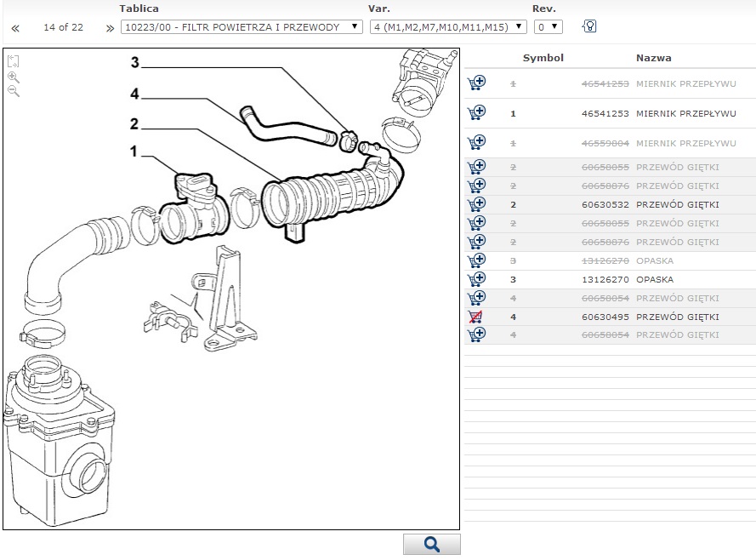Click the red crossed cart for part 60630495
Viewport: 756px width, 560px height.
(476, 317)
